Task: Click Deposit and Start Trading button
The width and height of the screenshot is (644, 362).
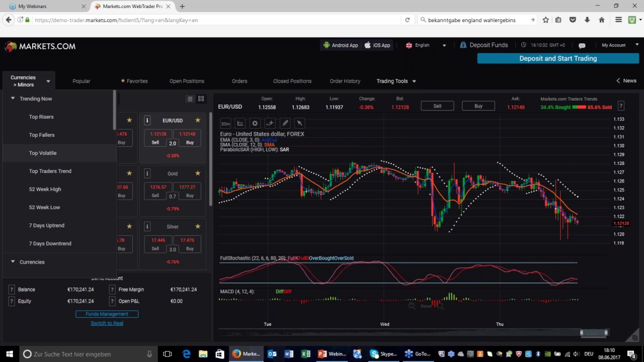Action: tap(558, 58)
